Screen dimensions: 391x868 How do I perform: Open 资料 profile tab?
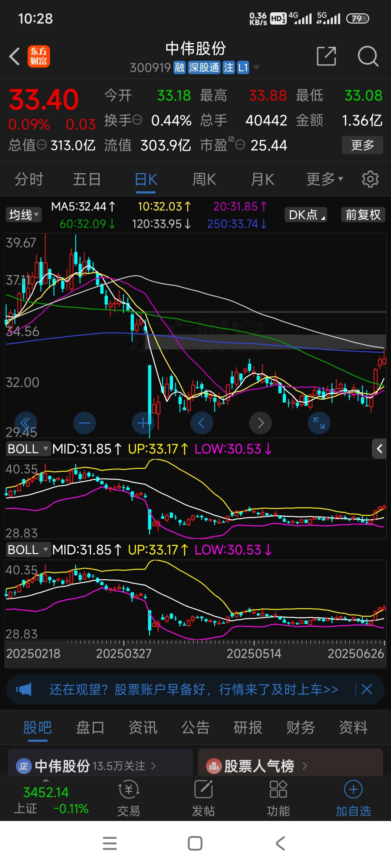point(353,727)
